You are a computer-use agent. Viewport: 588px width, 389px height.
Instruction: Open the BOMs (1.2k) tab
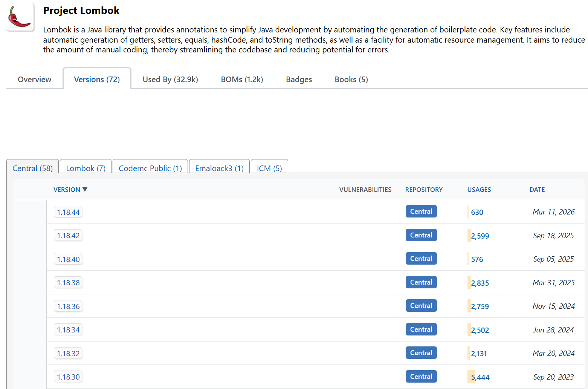[242, 80]
